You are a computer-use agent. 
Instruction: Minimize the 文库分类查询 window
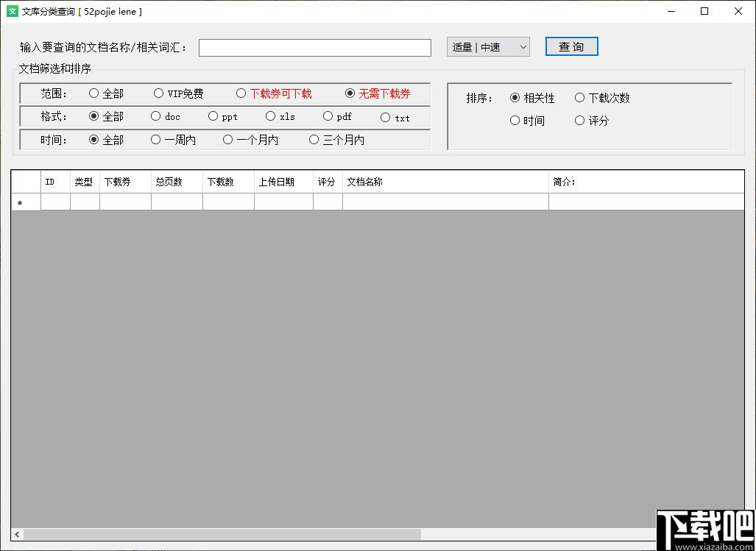(671, 12)
